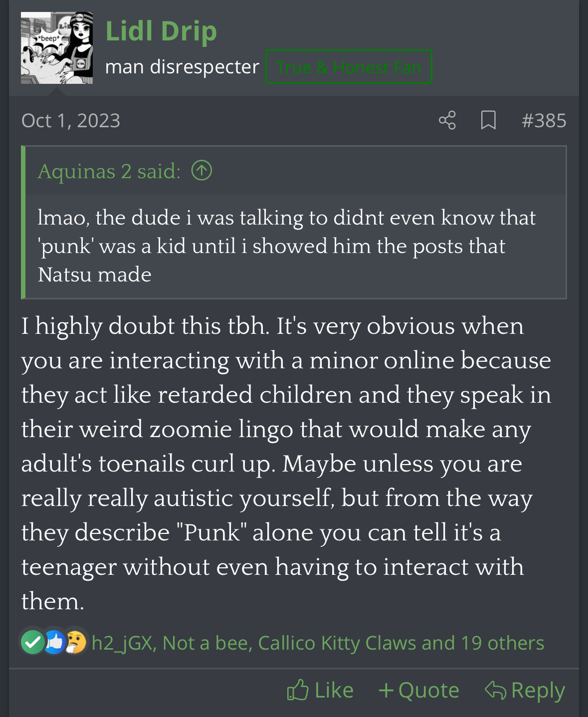Viewport: 588px width, 717px height.
Task: Click the green checkmark reaction icon
Action: [32, 642]
